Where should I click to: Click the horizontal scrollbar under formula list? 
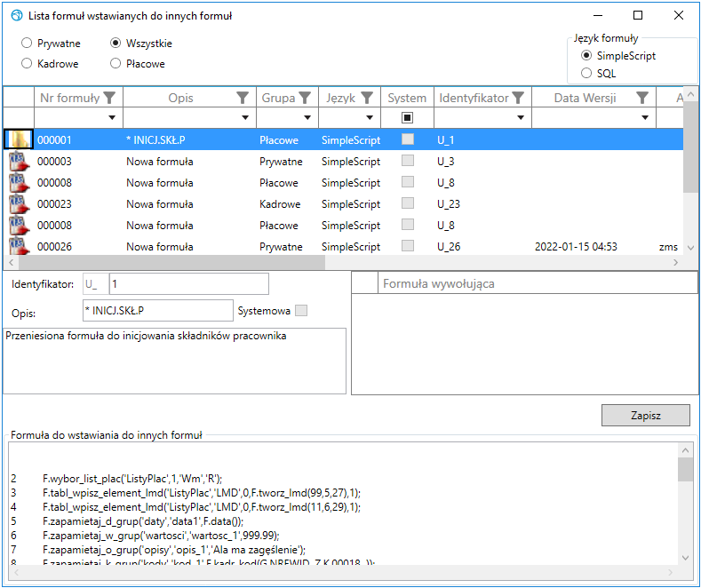(171, 263)
